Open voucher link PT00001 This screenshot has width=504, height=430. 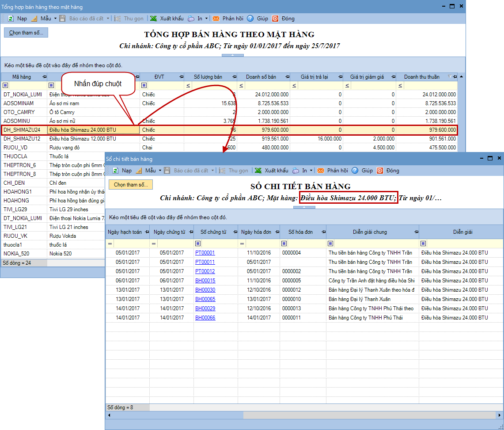pyautogui.click(x=205, y=253)
